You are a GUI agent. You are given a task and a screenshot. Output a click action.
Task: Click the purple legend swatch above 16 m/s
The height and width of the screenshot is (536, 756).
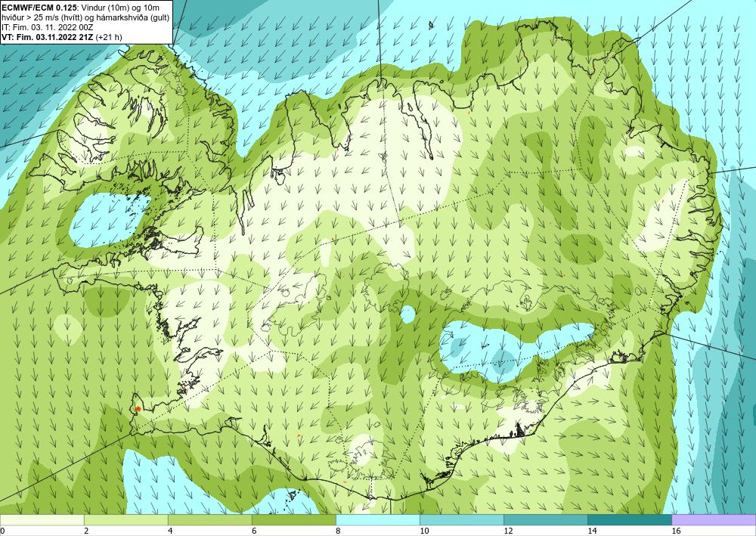click(714, 519)
